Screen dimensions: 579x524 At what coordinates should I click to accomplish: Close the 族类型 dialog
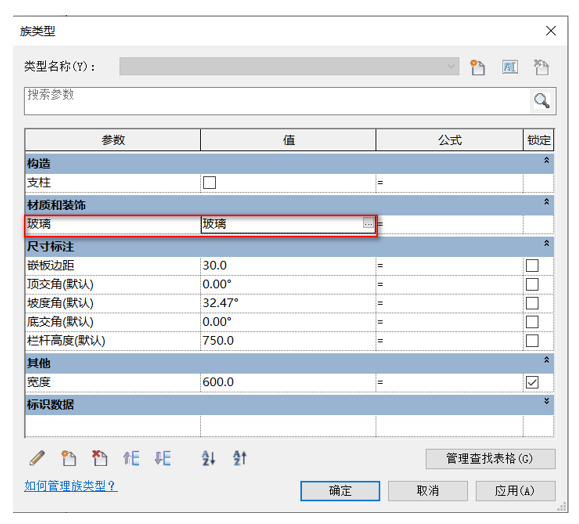tap(551, 31)
